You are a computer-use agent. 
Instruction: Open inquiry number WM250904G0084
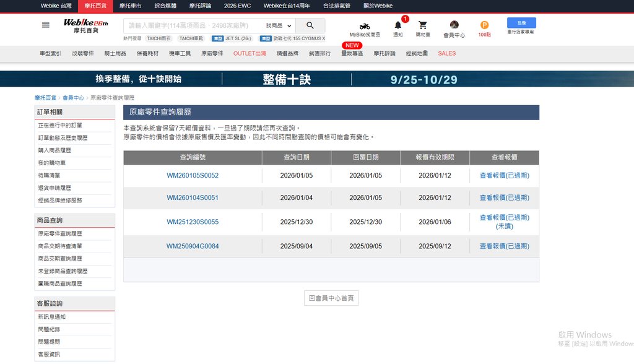tap(193, 246)
